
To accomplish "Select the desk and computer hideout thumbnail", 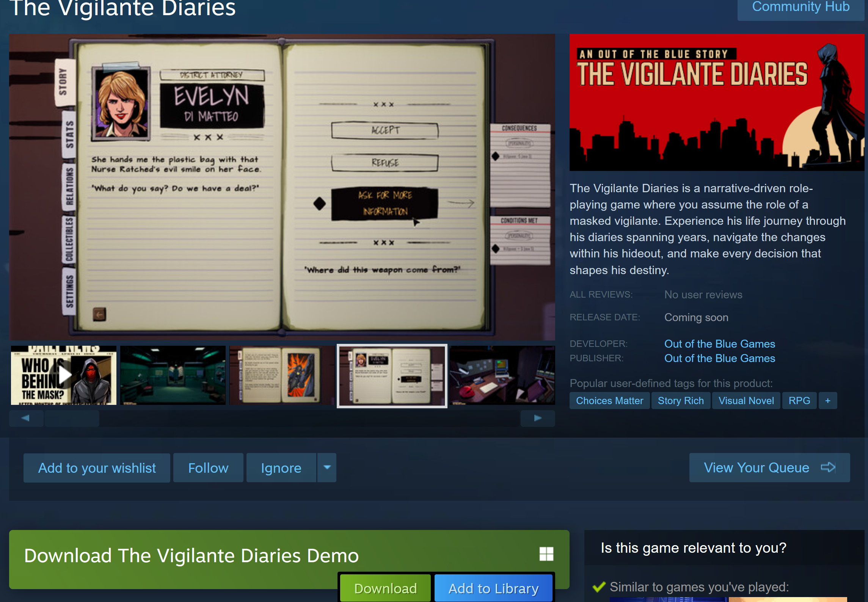I will (x=502, y=375).
